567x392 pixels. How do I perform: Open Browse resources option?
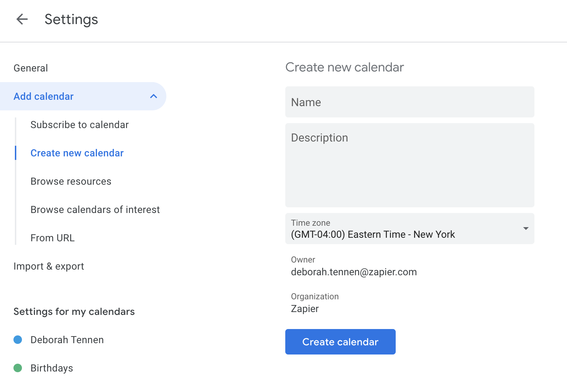click(x=71, y=181)
